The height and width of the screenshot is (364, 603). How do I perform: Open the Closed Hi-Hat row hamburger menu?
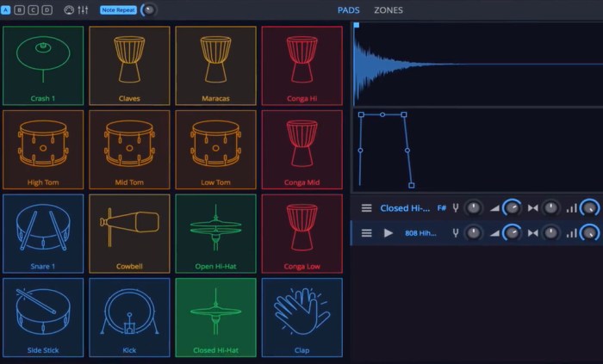[366, 207]
